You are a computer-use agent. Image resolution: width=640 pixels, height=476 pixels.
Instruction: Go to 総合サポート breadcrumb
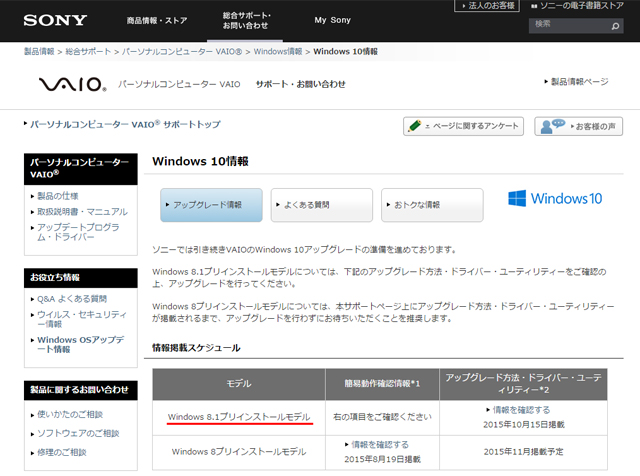click(88, 51)
